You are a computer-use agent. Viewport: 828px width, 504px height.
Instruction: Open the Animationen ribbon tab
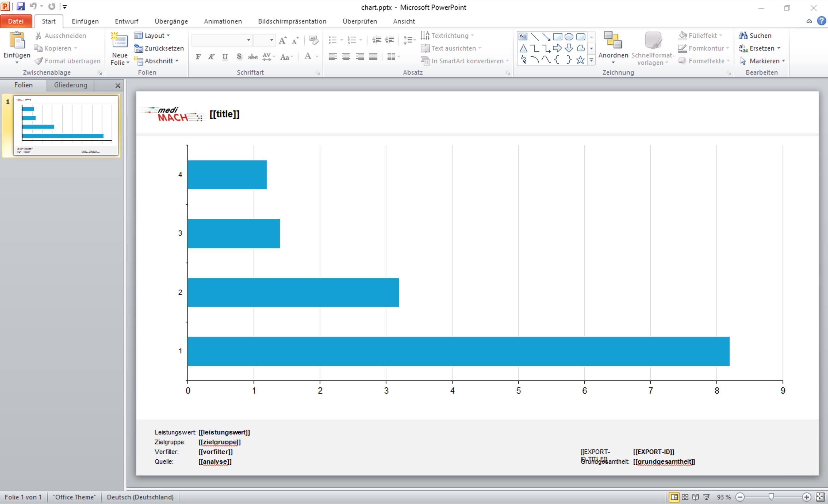pos(223,21)
